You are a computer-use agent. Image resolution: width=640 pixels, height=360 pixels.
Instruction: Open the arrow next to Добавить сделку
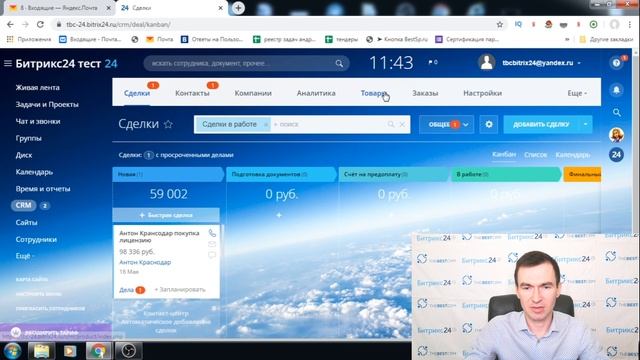585,124
